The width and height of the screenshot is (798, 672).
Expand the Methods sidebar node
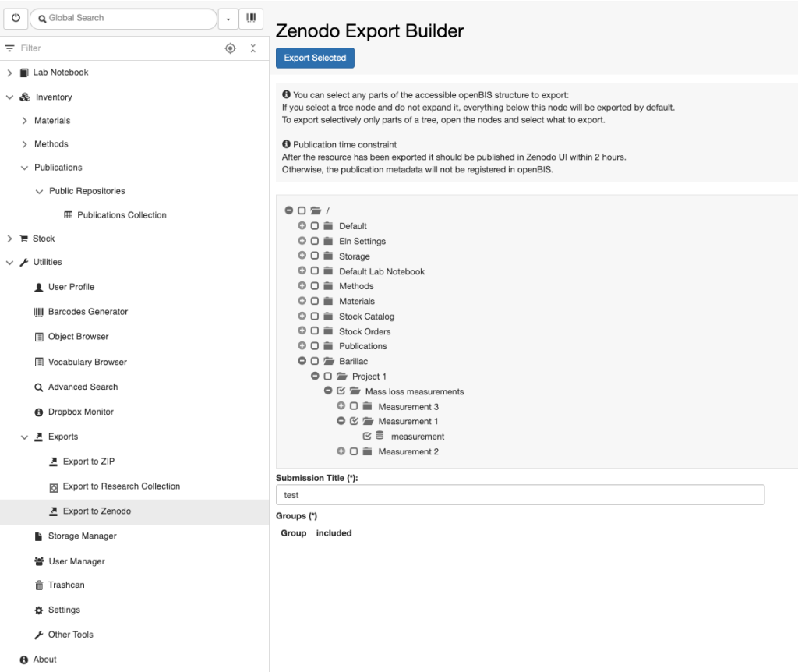click(24, 144)
